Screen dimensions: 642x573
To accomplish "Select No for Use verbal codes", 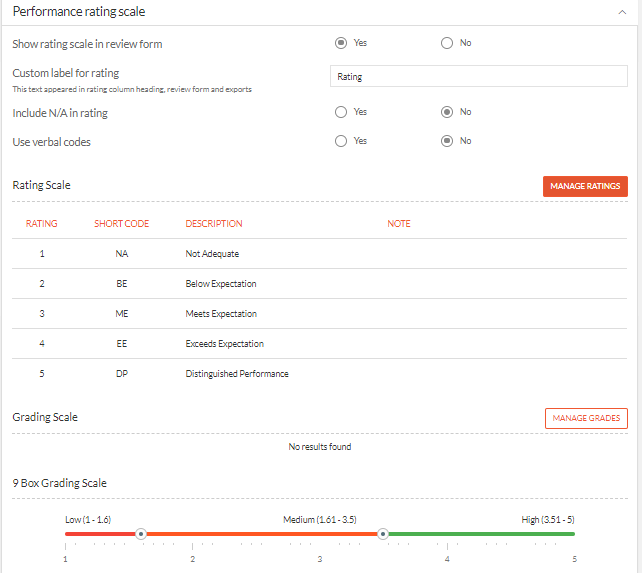I will tap(447, 141).
